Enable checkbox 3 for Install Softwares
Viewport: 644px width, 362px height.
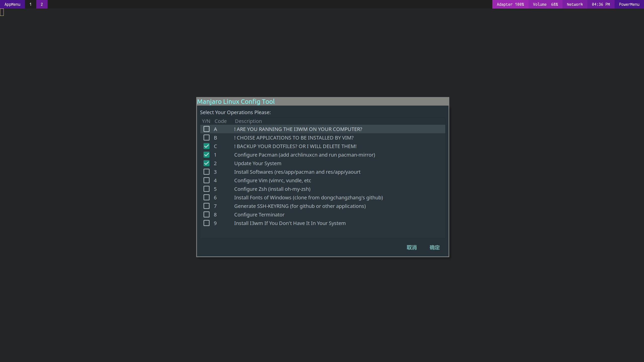206,171
